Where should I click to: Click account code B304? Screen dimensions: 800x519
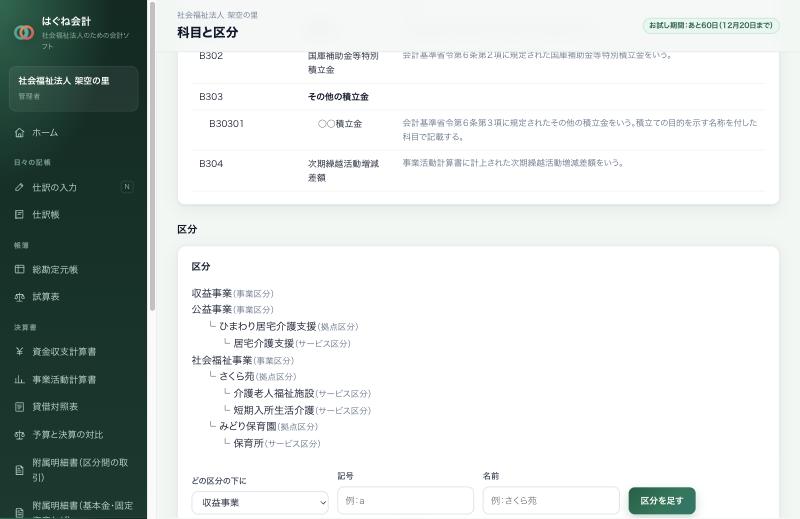click(211, 163)
